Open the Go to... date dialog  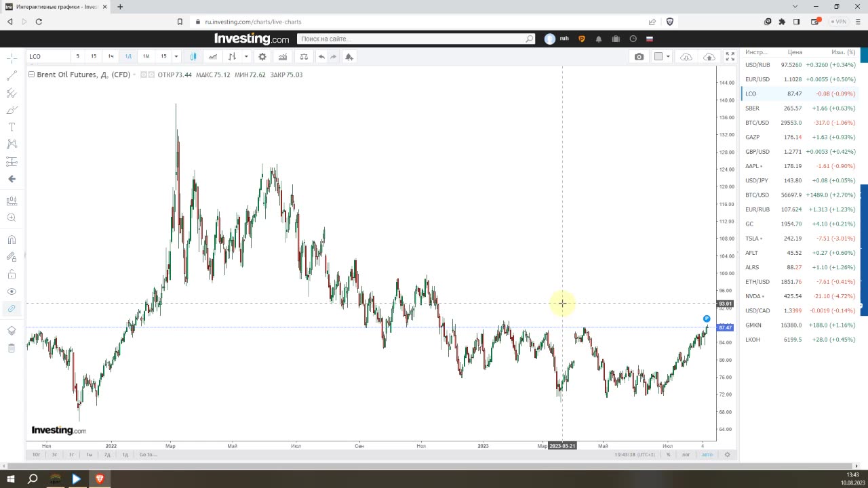pyautogui.click(x=148, y=454)
